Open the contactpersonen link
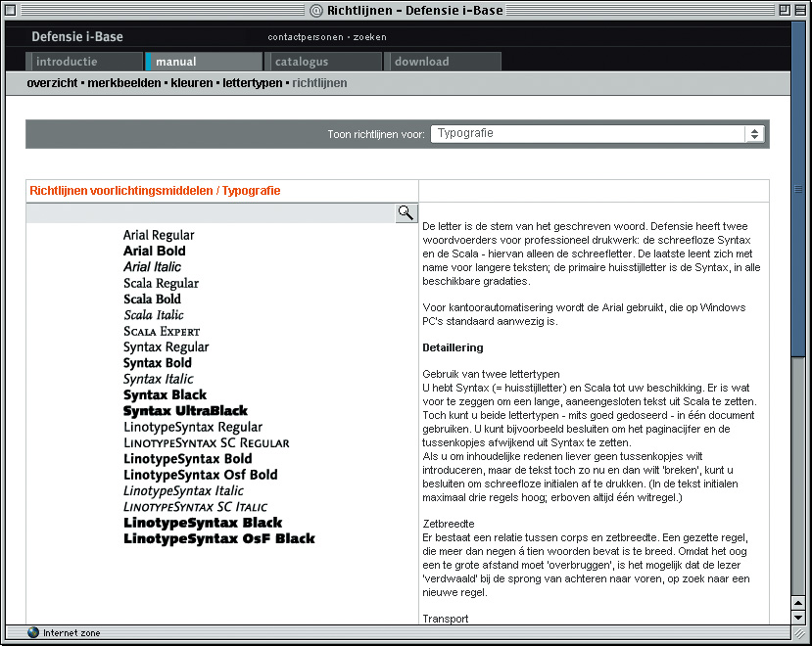The image size is (812, 646). click(x=306, y=37)
